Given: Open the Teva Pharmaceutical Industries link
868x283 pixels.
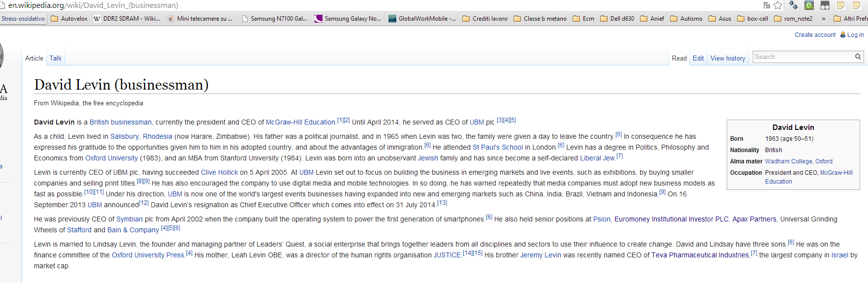Looking at the screenshot, I should [x=700, y=255].
